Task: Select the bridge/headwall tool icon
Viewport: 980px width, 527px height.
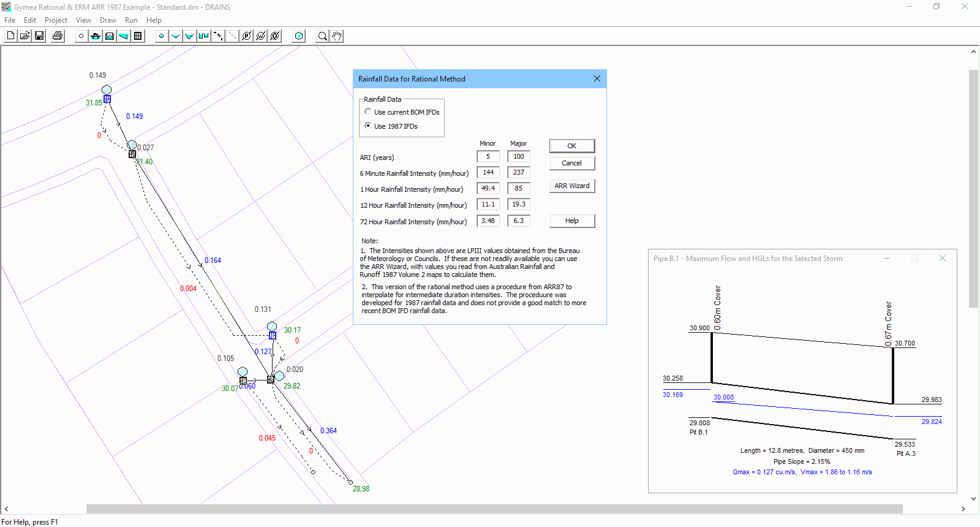Action: coord(95,36)
